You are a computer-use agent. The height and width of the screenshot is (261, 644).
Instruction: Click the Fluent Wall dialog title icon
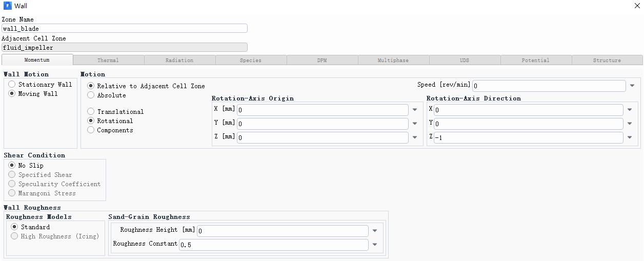click(x=7, y=6)
